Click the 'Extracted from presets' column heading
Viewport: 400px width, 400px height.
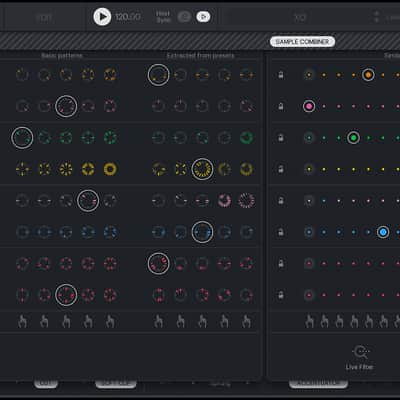pyautogui.click(x=200, y=56)
